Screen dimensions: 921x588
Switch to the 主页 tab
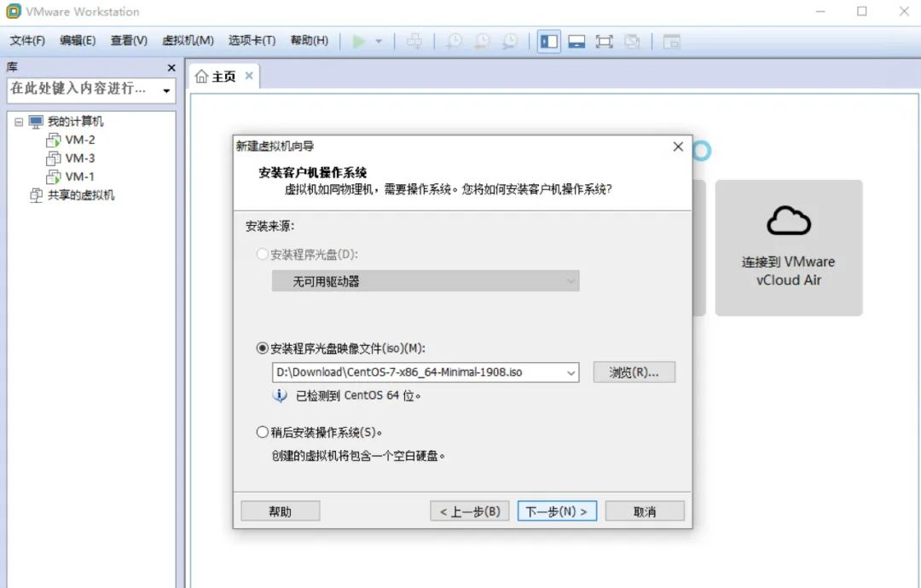coord(223,77)
